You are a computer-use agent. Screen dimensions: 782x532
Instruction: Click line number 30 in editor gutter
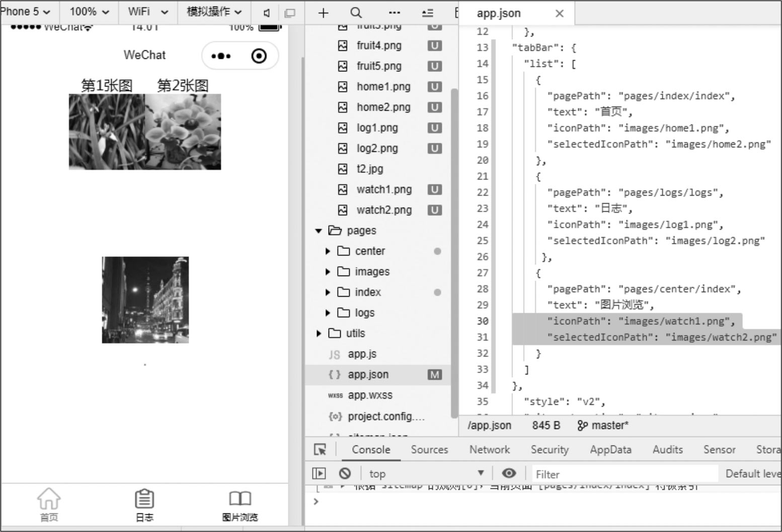click(482, 321)
